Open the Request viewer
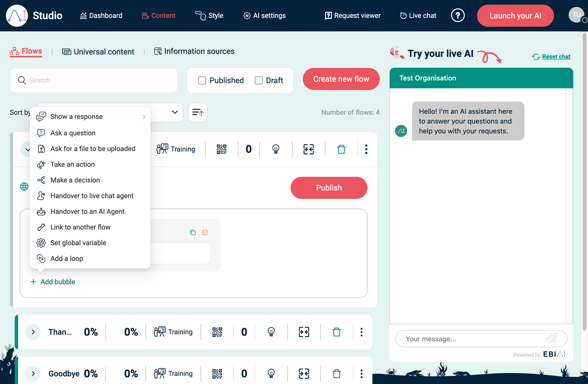The height and width of the screenshot is (384, 588). click(x=353, y=15)
